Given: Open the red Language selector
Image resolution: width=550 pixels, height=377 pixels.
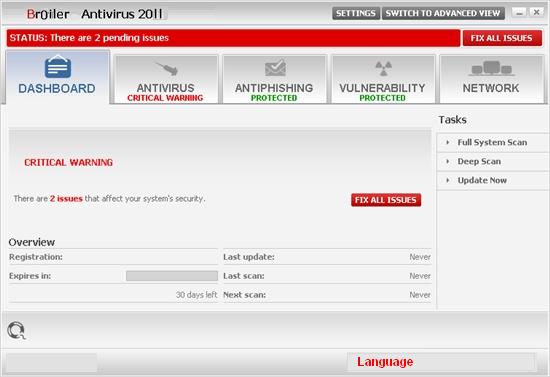Looking at the screenshot, I should [x=385, y=362].
